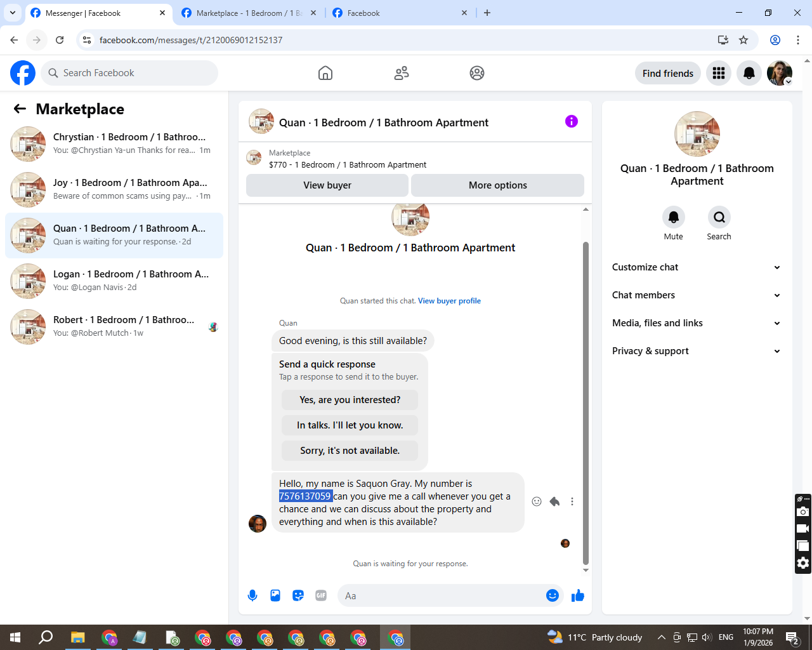Click the View buyer button
Viewport: 812px width, 650px height.
point(327,185)
